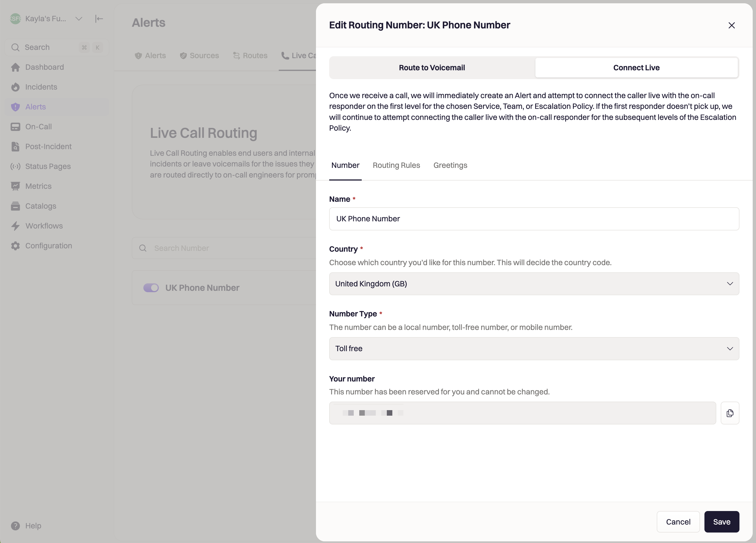Open Help question mark icon
The image size is (756, 543).
click(x=15, y=526)
